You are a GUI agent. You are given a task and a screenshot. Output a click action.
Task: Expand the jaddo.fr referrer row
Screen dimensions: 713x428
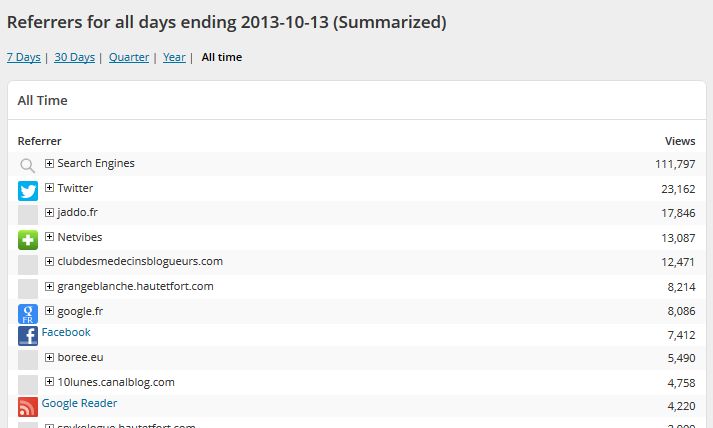(50, 212)
